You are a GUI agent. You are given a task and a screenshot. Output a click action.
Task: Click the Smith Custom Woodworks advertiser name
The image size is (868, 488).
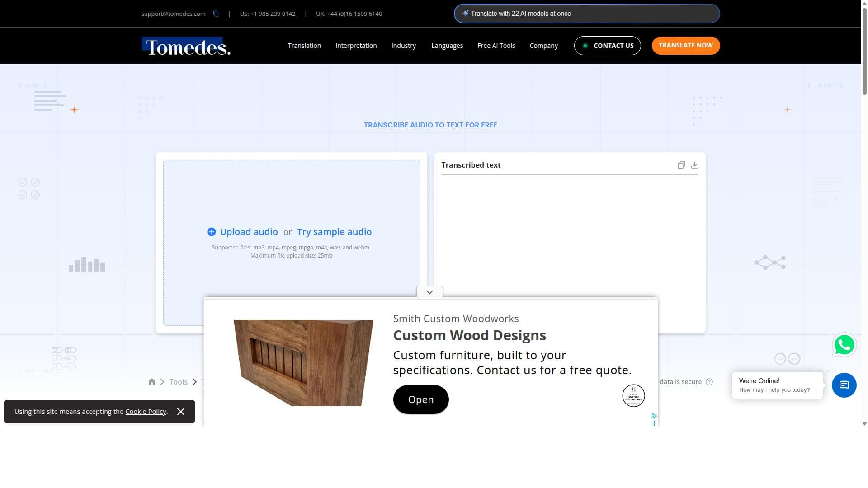[x=456, y=319]
